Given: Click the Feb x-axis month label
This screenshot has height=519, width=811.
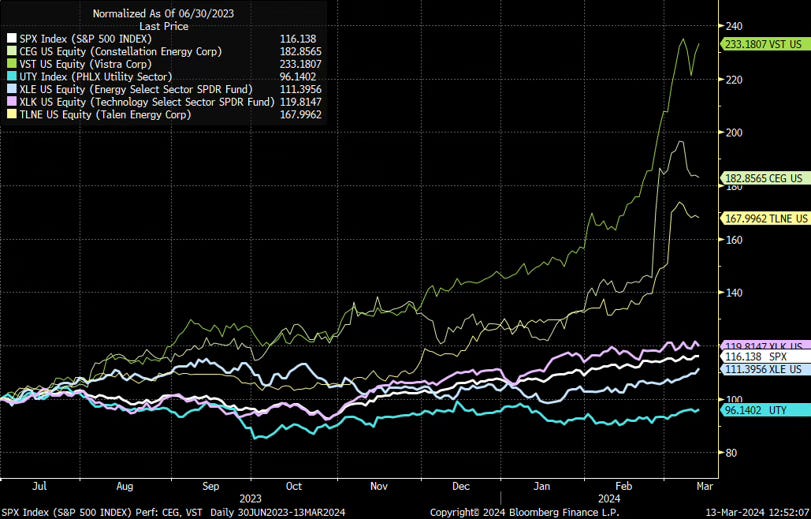Looking at the screenshot, I should [x=624, y=486].
